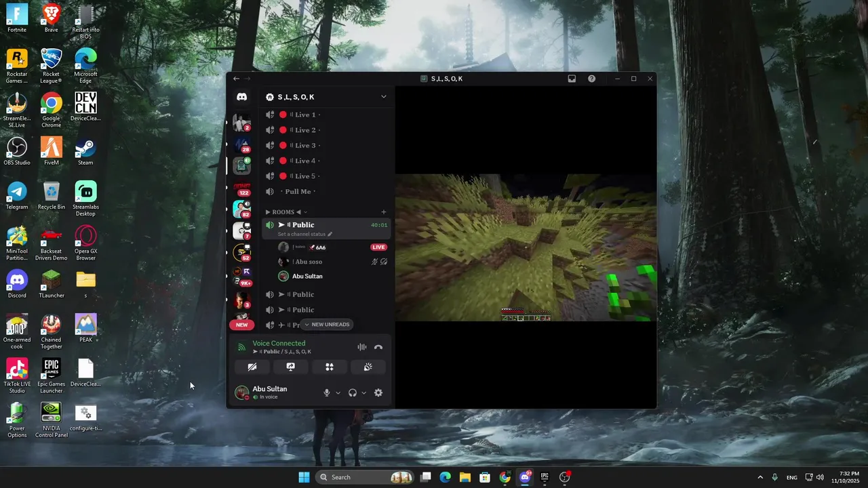Join the Live 1 voice channel
Image resolution: width=868 pixels, height=488 pixels.
pos(327,115)
